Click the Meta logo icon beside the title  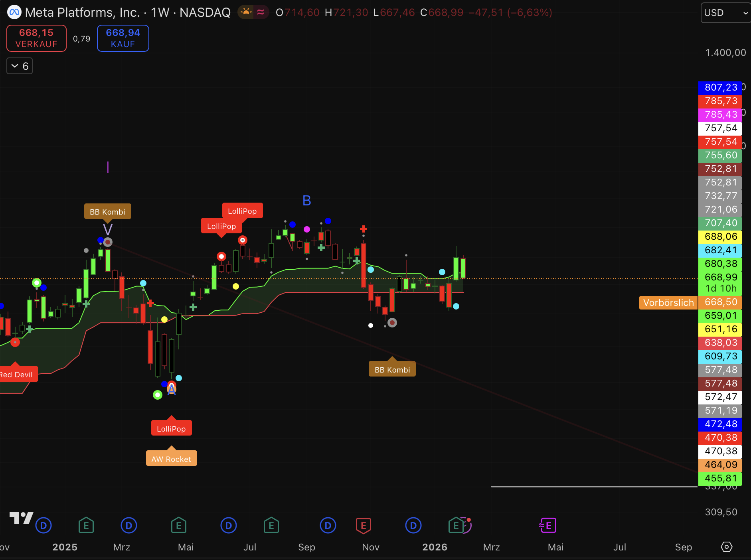point(14,12)
